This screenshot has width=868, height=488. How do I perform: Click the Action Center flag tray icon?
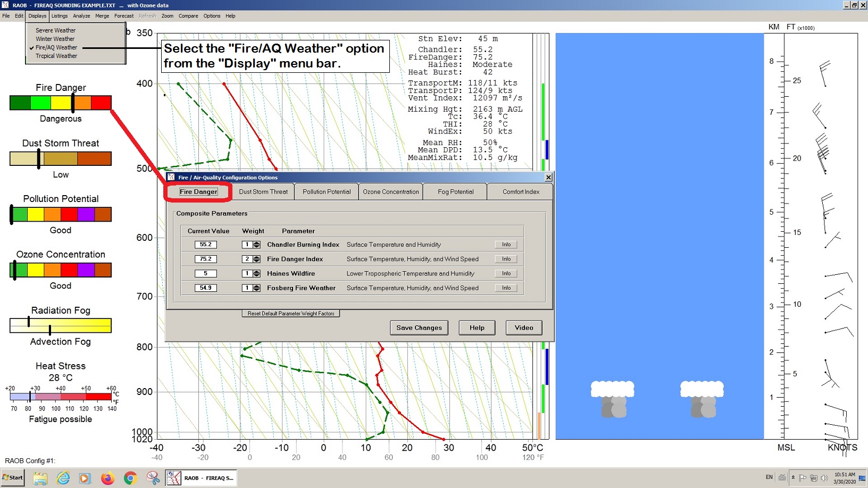[x=803, y=477]
